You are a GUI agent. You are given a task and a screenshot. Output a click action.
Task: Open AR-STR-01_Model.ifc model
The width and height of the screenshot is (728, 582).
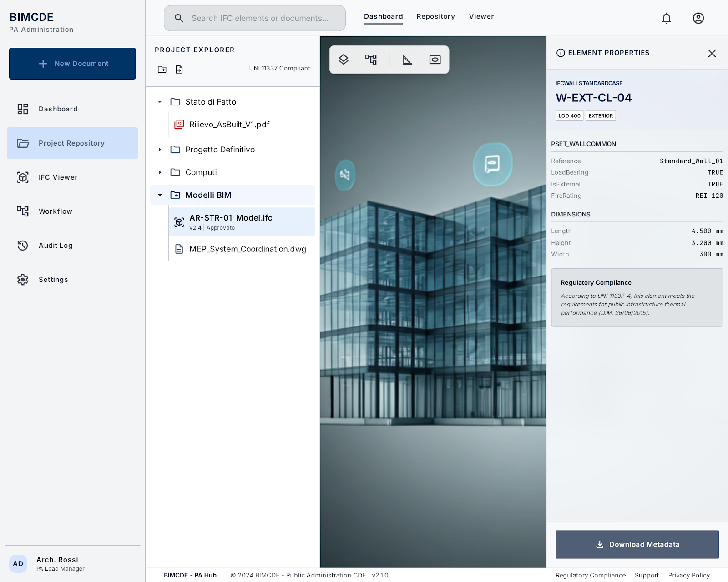242,222
